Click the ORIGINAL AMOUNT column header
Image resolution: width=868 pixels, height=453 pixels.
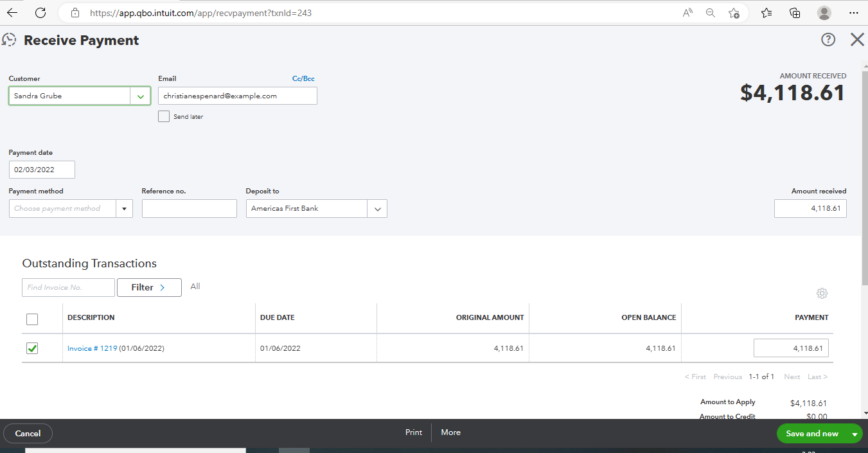(x=490, y=317)
